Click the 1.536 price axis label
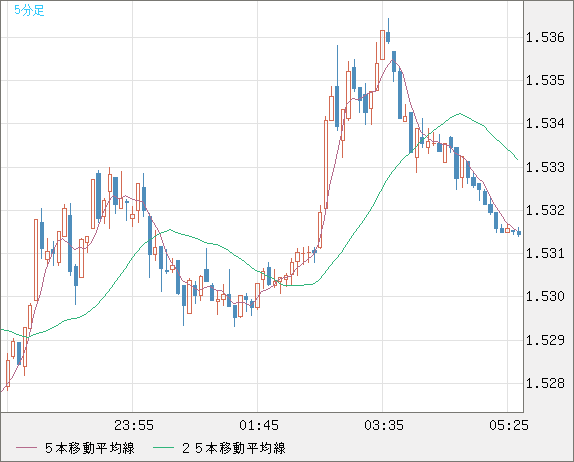 pos(545,37)
